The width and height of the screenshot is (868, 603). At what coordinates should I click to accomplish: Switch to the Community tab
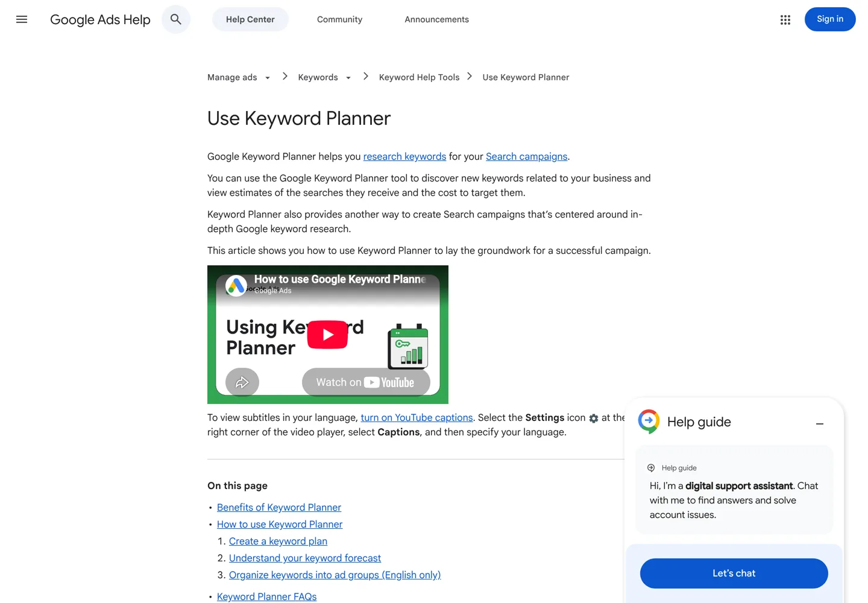click(x=339, y=19)
